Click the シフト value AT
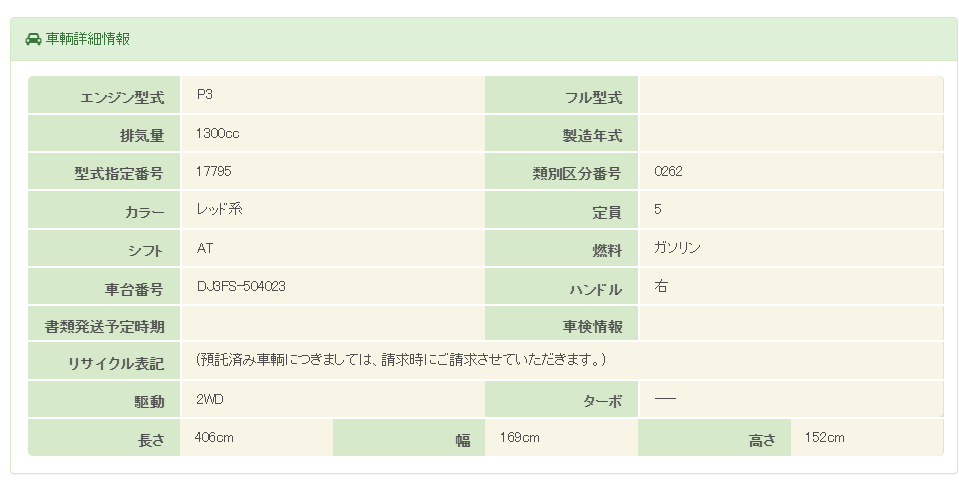959x491 pixels. click(x=205, y=248)
